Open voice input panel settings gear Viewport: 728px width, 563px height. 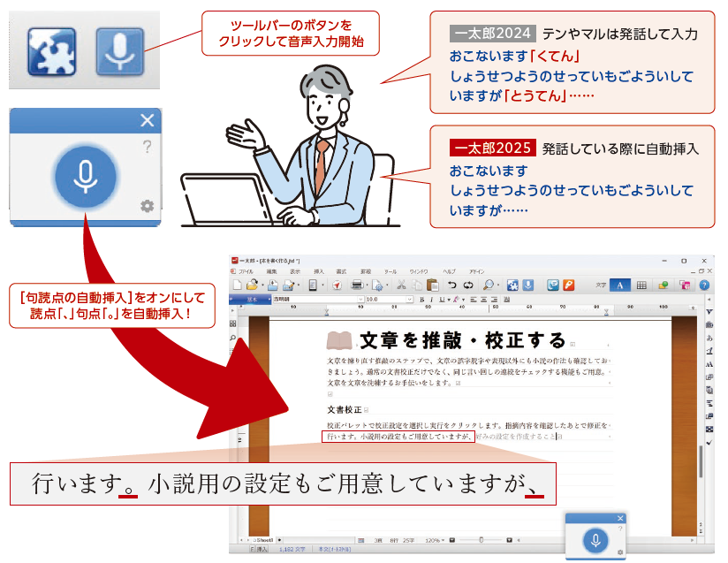147,206
